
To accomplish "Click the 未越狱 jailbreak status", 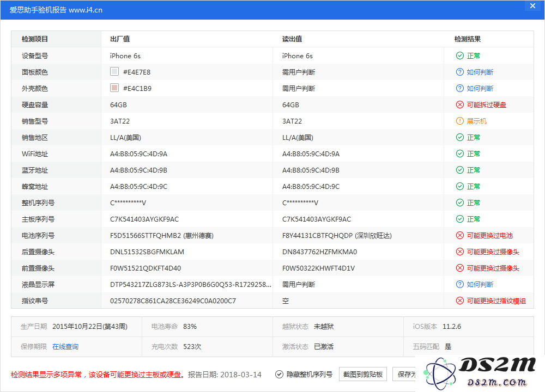I will (324, 326).
